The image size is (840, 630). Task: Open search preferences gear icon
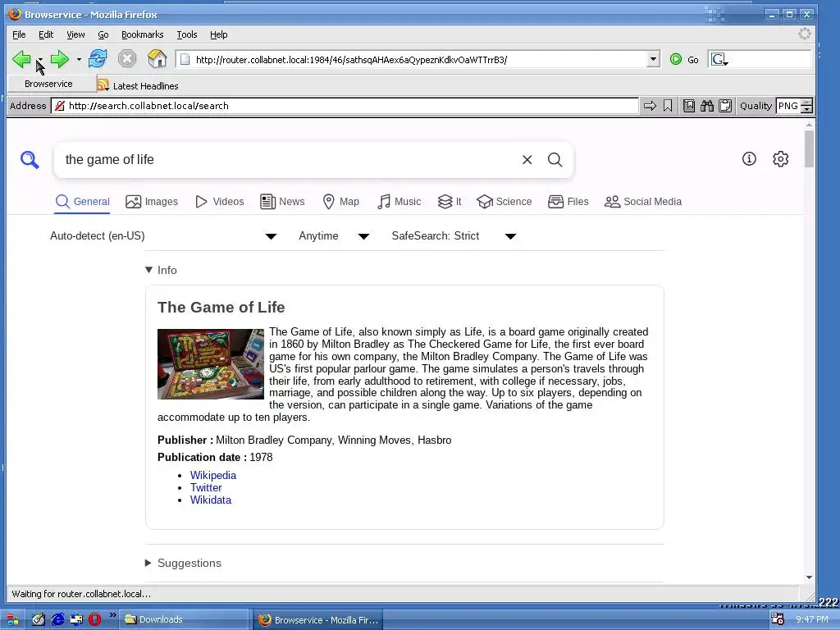[781, 158]
